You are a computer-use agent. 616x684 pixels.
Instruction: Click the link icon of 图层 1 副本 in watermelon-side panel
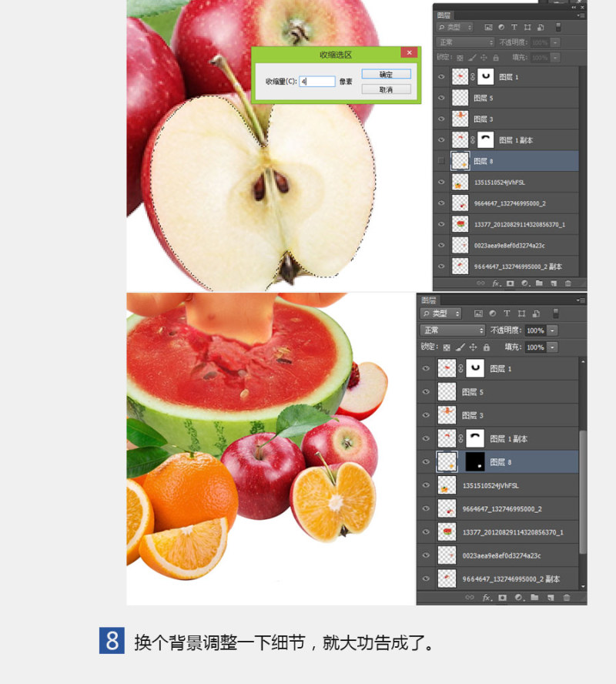(x=460, y=438)
